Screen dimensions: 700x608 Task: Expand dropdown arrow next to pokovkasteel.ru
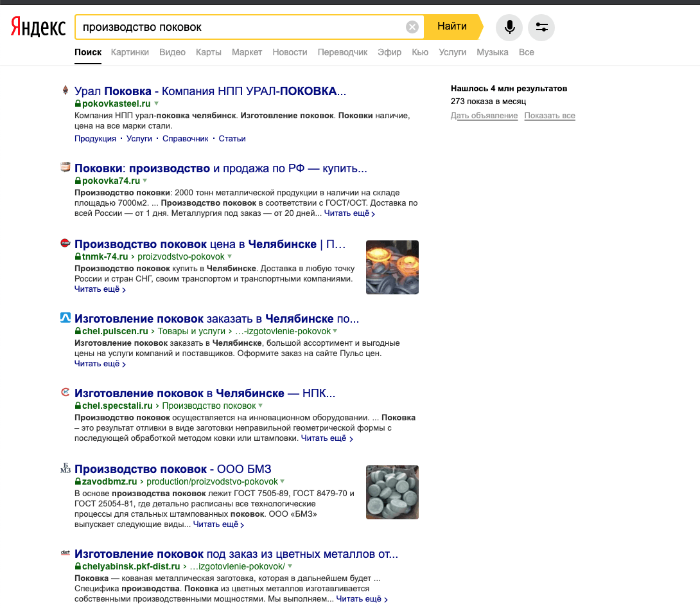(x=156, y=103)
